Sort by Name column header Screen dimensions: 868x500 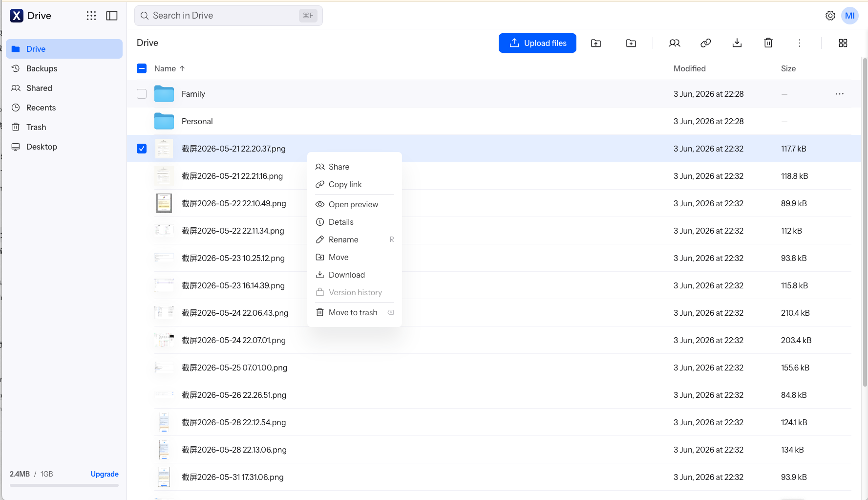pyautogui.click(x=169, y=68)
